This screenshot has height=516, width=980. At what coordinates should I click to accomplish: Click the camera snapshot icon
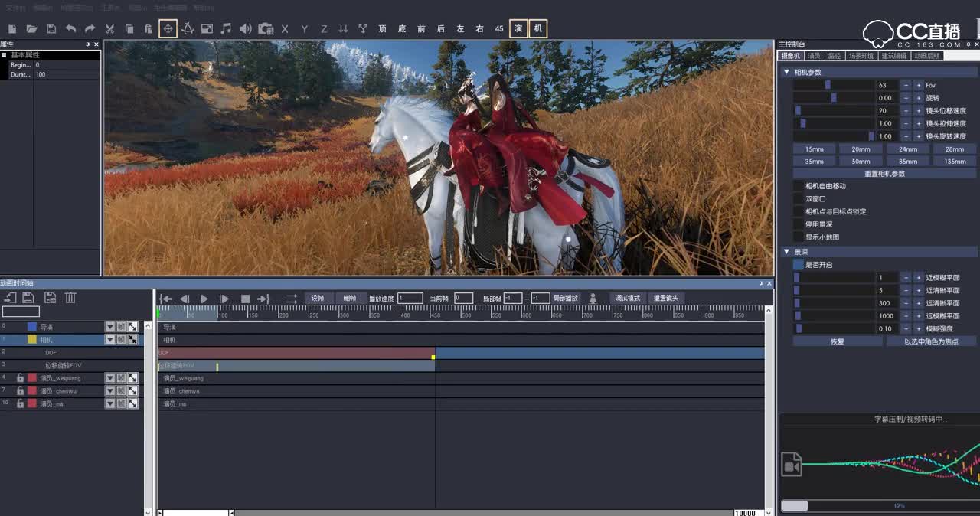[x=266, y=29]
